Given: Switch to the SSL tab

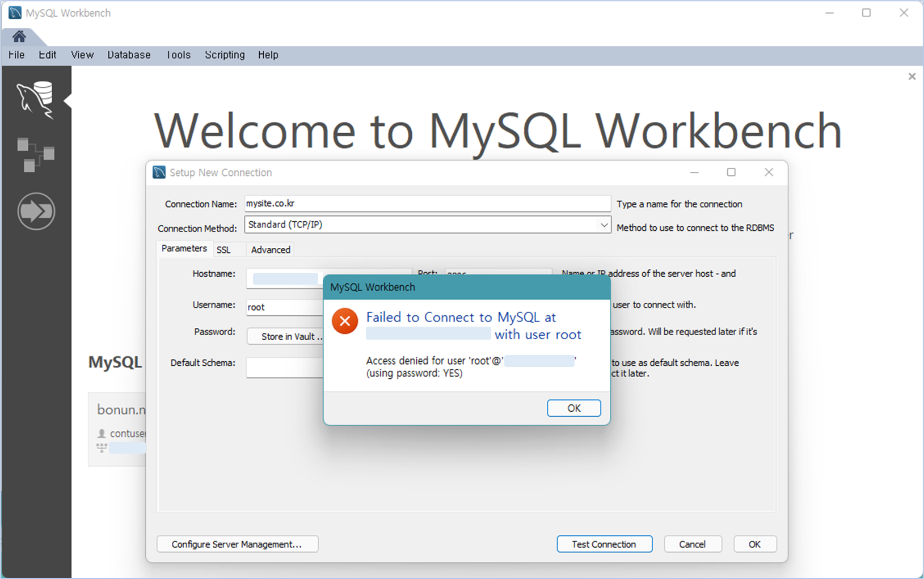Looking at the screenshot, I should pyautogui.click(x=225, y=249).
